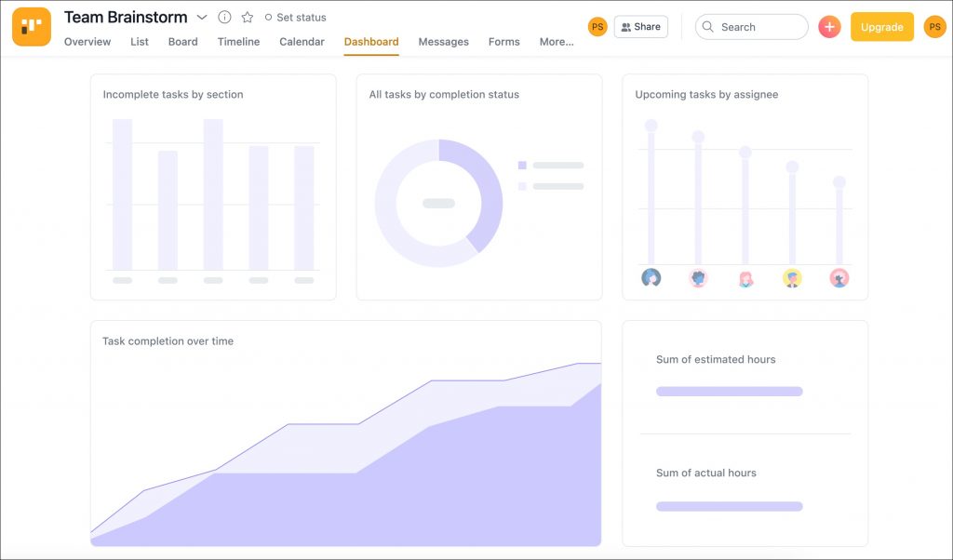Viewport: 953px width, 560px height.
Task: Click the yellow Upgrade button
Action: [x=882, y=27]
